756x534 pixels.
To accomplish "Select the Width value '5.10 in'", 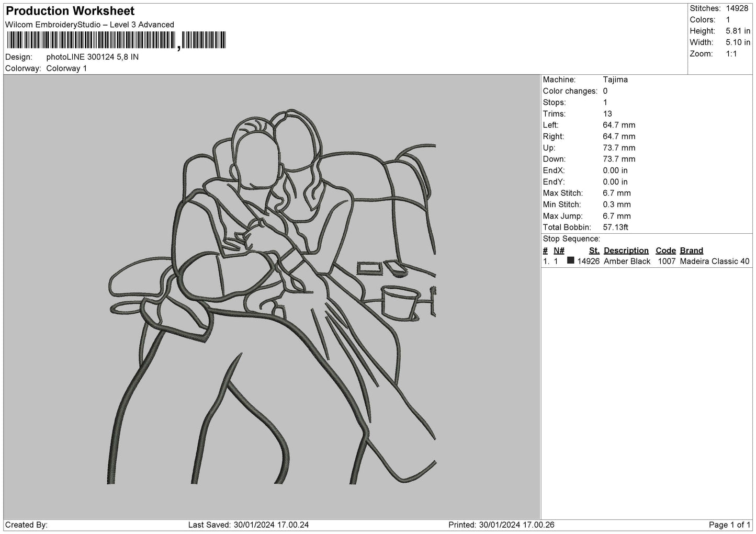I will click(738, 42).
